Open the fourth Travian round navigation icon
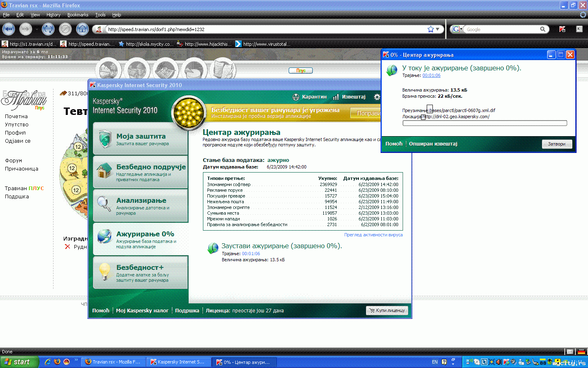Image resolution: width=588 pixels, height=368 pixels. [194, 70]
